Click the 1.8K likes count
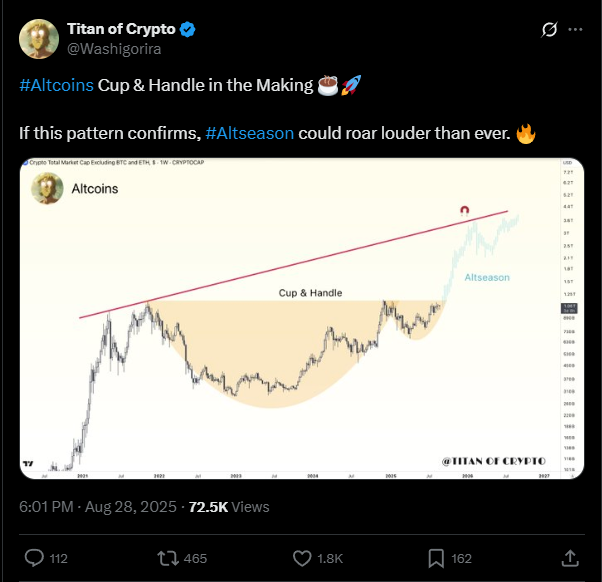 tap(330, 558)
